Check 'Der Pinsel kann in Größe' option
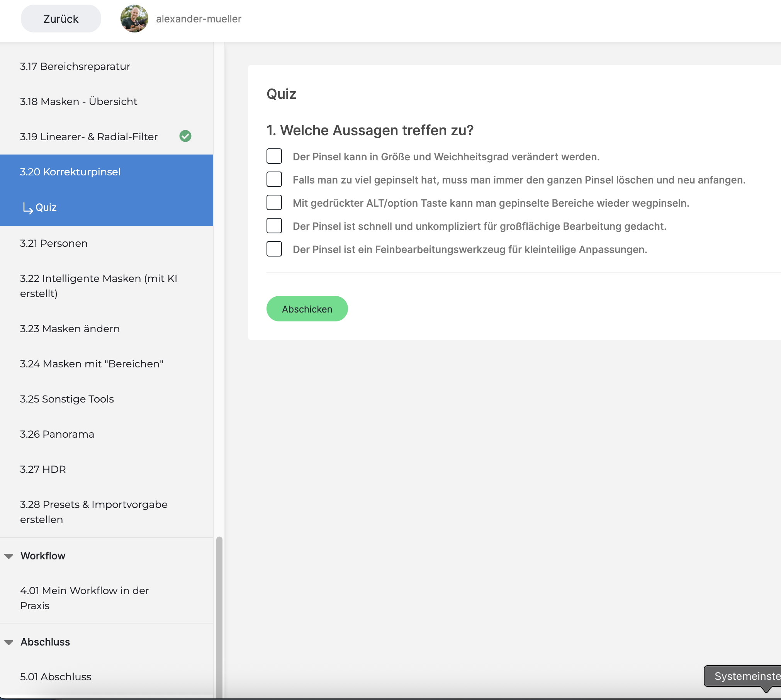This screenshot has height=700, width=781. point(274,156)
